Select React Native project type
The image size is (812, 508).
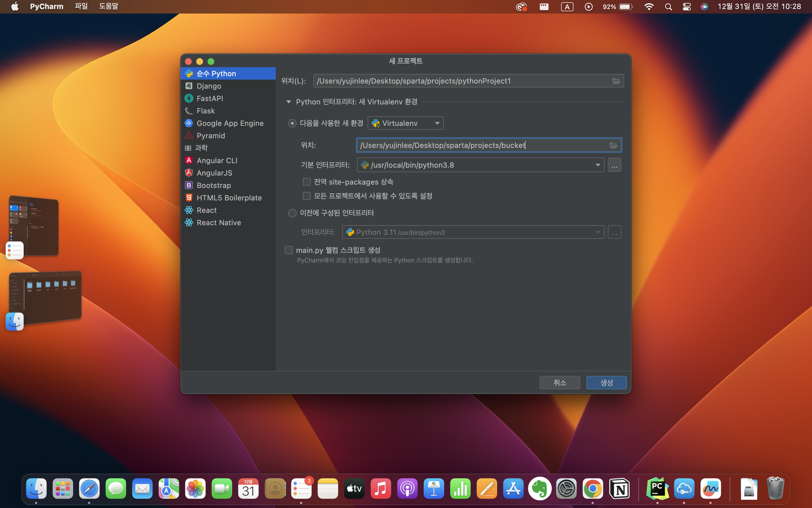tap(228, 223)
